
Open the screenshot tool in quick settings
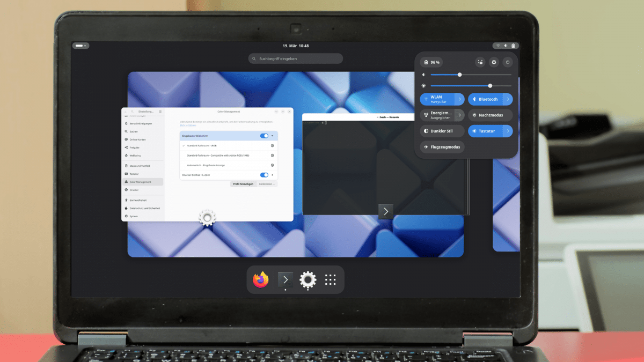point(480,62)
